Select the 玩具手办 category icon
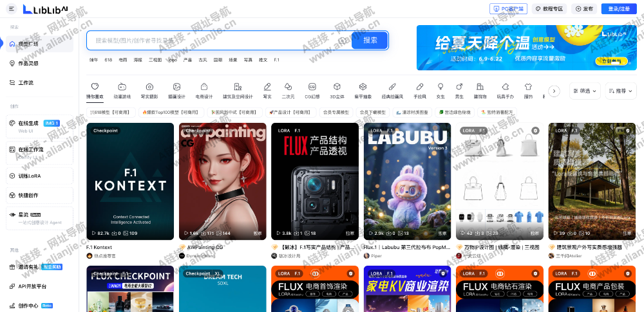This screenshot has width=644, height=312. click(505, 91)
